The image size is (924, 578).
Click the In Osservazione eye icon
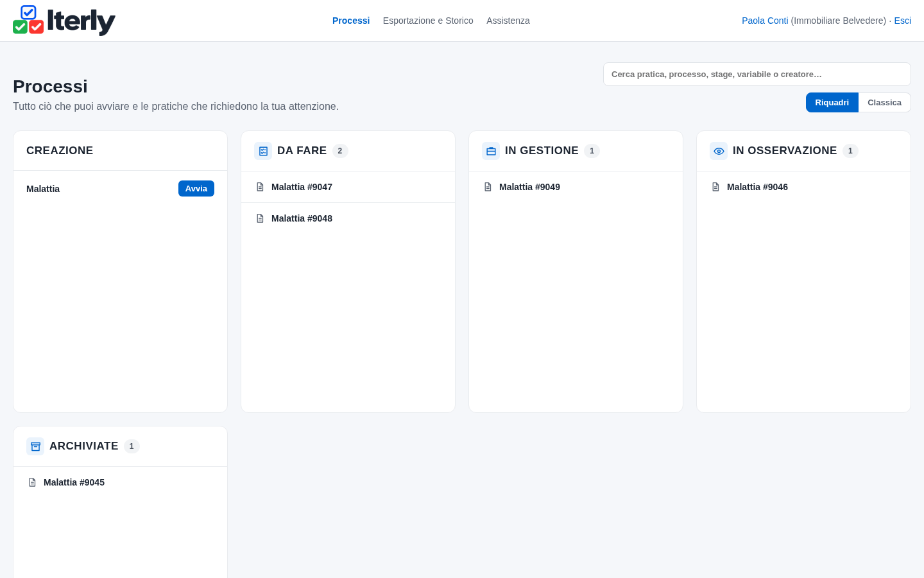point(719,151)
